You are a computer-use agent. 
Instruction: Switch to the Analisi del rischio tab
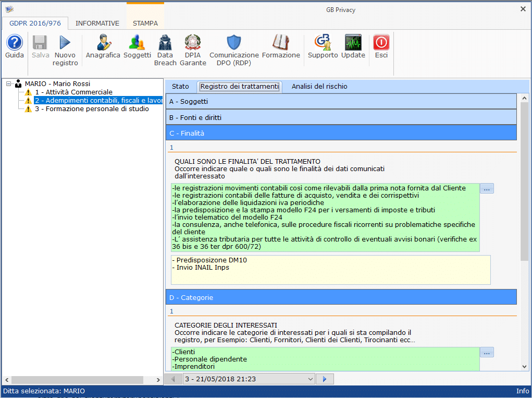(x=319, y=87)
